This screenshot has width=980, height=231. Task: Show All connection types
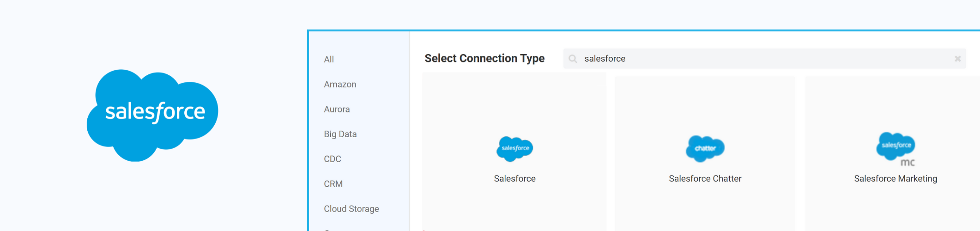(329, 60)
